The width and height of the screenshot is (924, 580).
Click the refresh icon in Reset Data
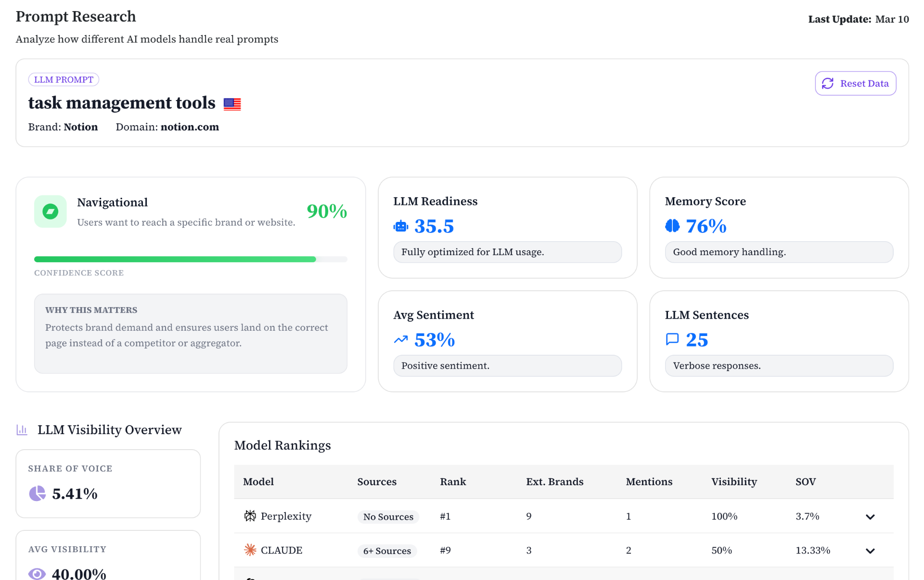[828, 83]
